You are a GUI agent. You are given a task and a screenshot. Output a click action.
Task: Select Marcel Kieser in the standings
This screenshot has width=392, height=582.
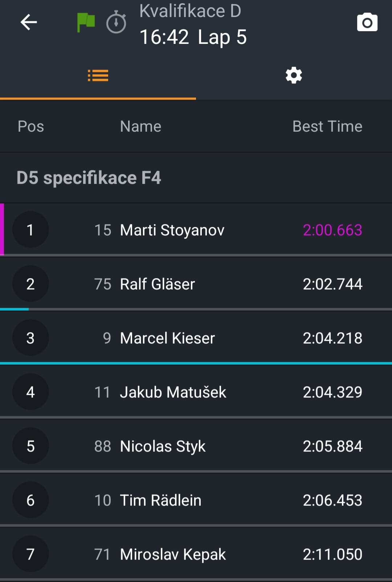click(x=167, y=338)
